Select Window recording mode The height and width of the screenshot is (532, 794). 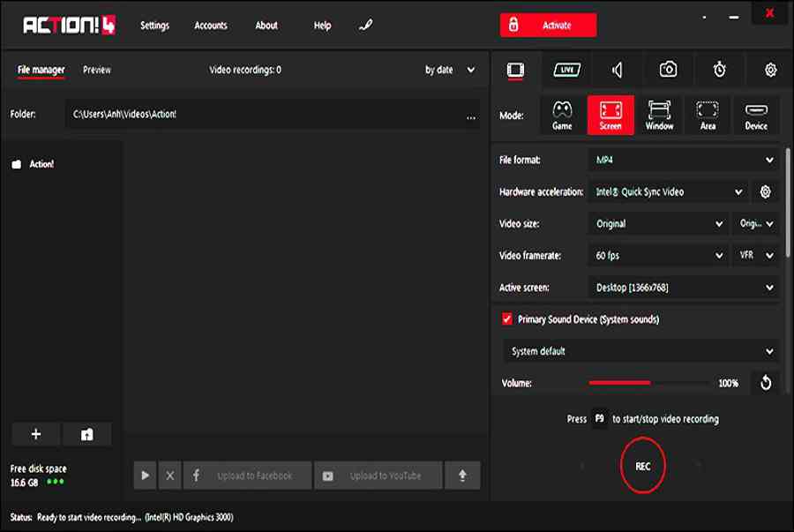[x=659, y=115]
